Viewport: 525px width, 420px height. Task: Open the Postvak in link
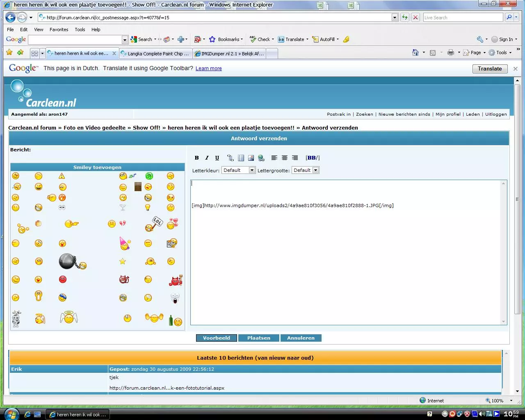point(339,114)
